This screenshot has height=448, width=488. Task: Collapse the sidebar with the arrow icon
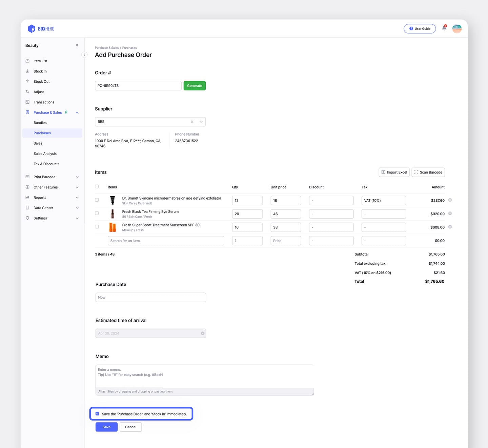click(84, 55)
